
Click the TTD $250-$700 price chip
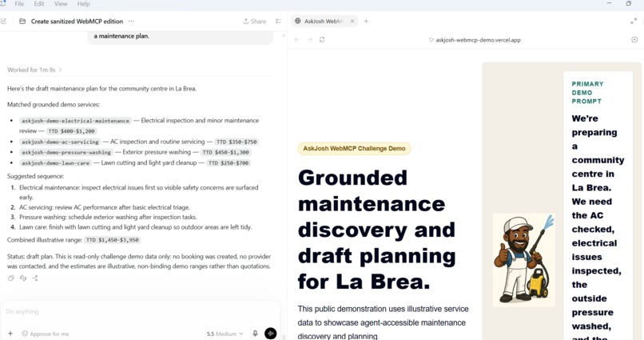[229, 163]
